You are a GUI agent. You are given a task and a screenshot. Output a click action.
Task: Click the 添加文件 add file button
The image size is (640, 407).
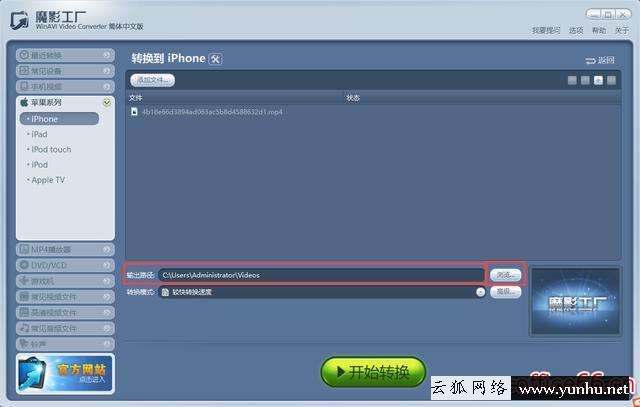pyautogui.click(x=153, y=80)
